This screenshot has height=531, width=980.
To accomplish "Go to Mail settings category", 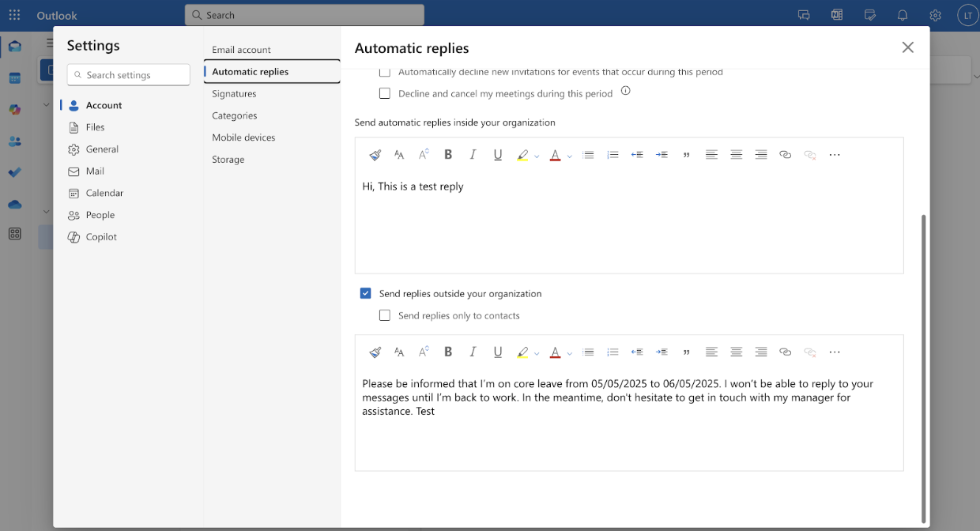I will click(x=95, y=171).
